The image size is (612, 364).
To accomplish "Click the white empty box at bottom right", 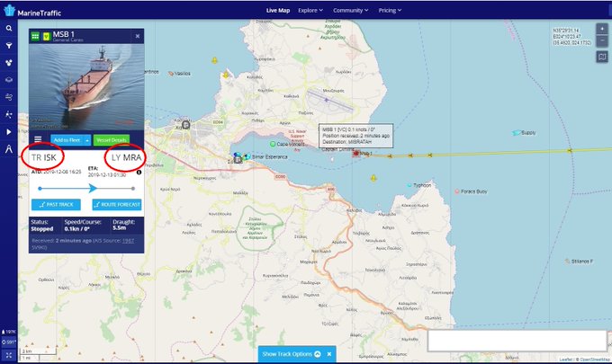I will [517, 341].
